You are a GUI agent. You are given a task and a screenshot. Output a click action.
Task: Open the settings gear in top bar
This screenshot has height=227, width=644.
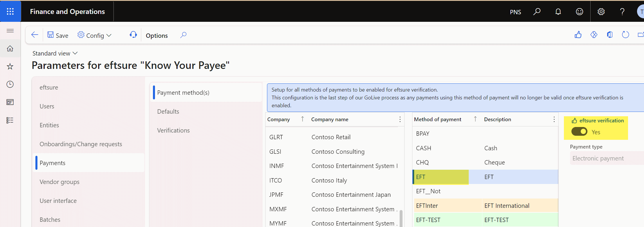click(x=601, y=12)
